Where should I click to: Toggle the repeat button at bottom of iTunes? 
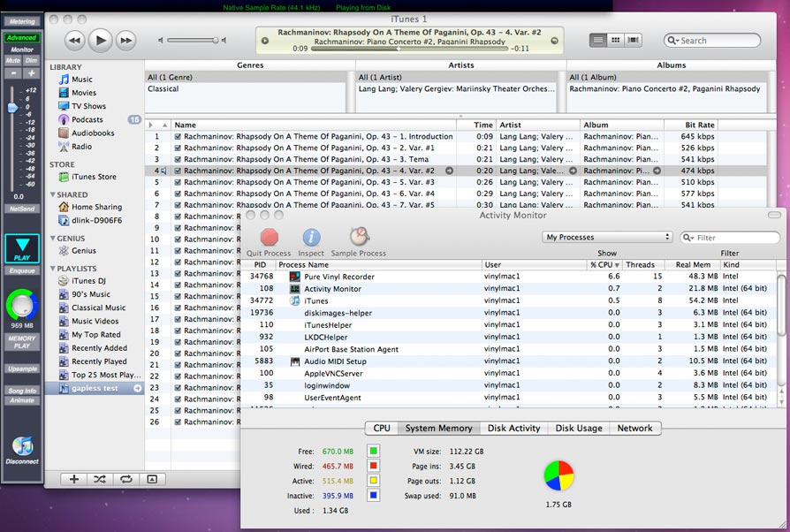126,479
